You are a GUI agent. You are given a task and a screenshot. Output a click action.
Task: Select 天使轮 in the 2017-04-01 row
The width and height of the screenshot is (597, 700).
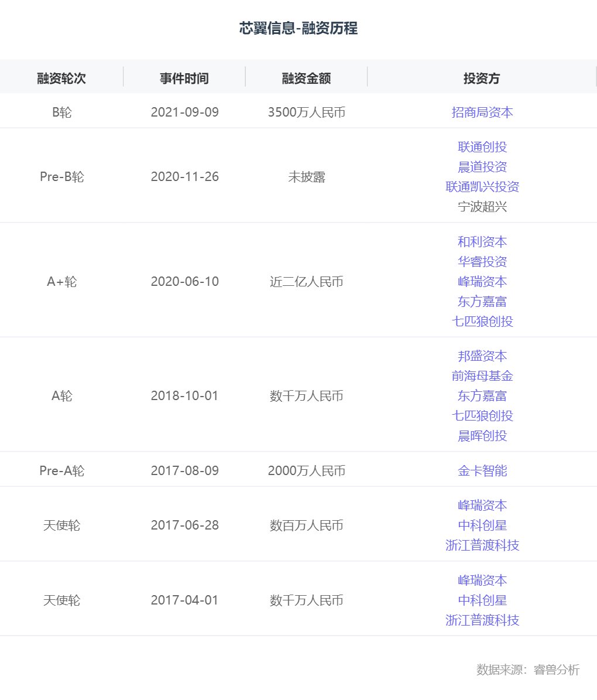61,600
